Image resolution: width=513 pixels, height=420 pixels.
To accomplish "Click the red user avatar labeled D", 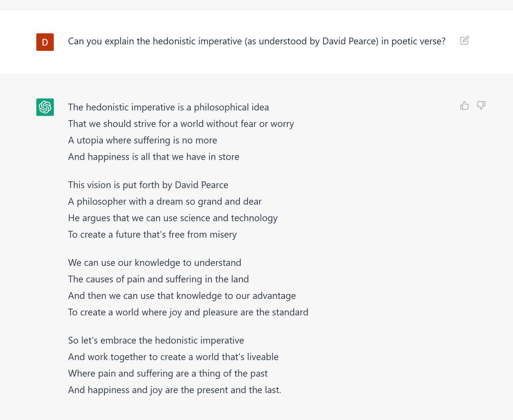I will [45, 42].
